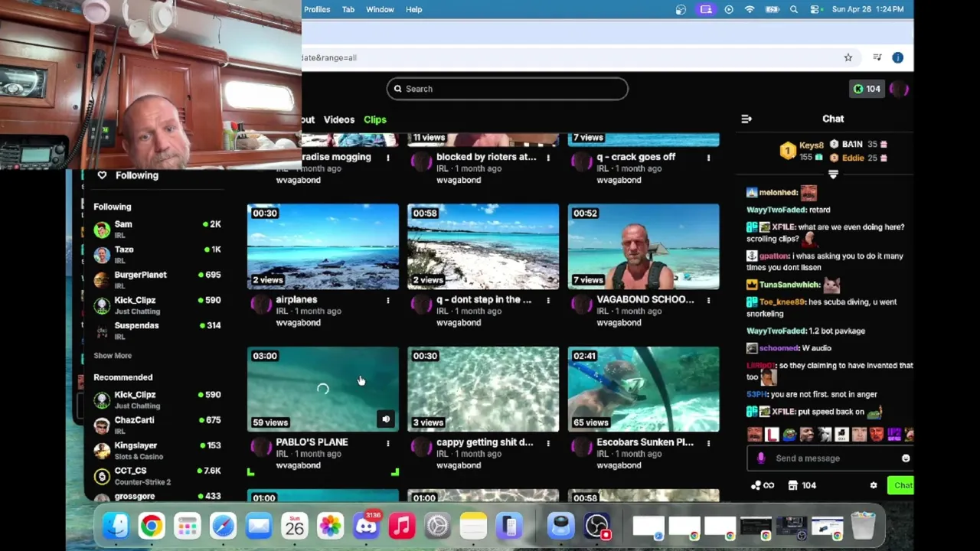Open OBS from the Dock
Image resolution: width=980 pixels, height=551 pixels.
point(596,526)
